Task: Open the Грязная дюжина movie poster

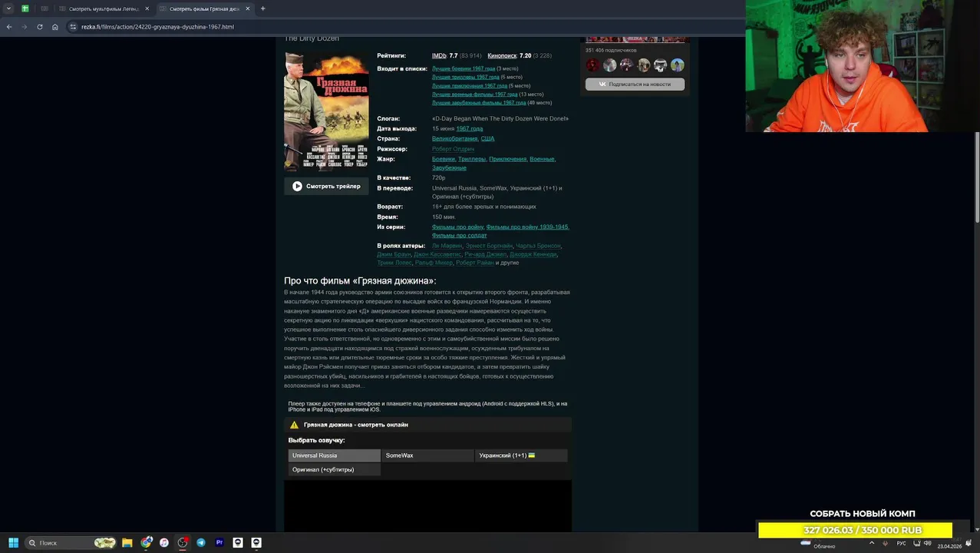Action: coord(326,111)
